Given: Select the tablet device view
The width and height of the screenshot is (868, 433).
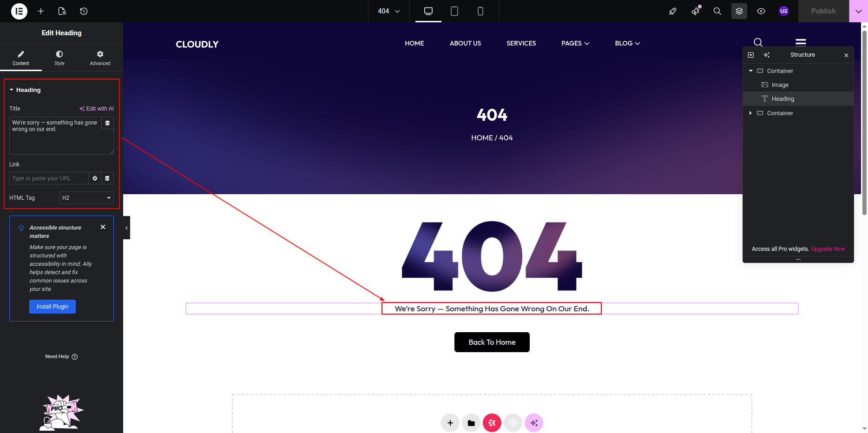Looking at the screenshot, I should click(454, 11).
